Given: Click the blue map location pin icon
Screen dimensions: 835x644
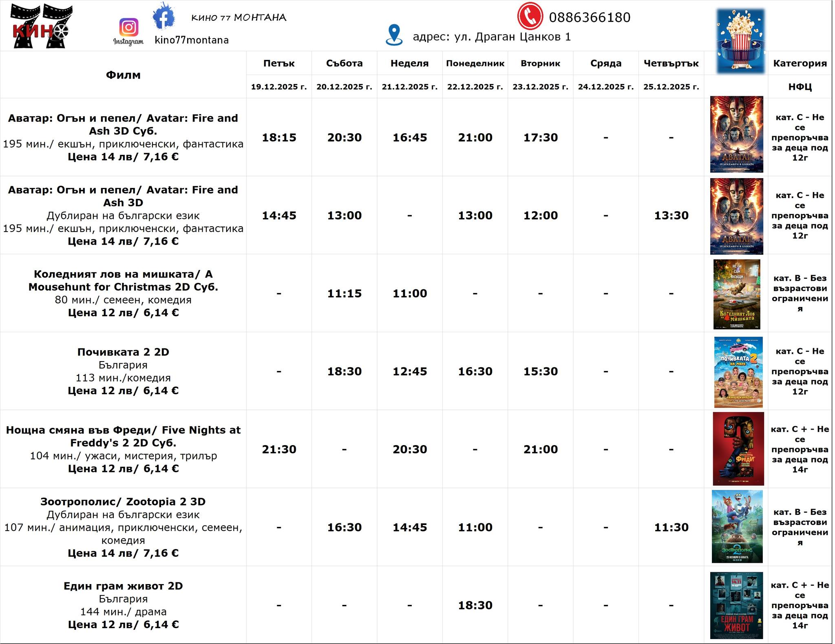Looking at the screenshot, I should tap(394, 35).
